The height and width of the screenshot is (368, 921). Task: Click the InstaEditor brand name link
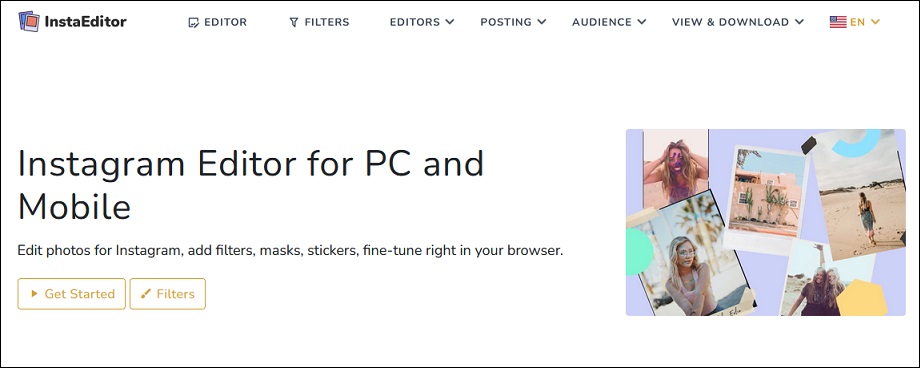[x=85, y=22]
